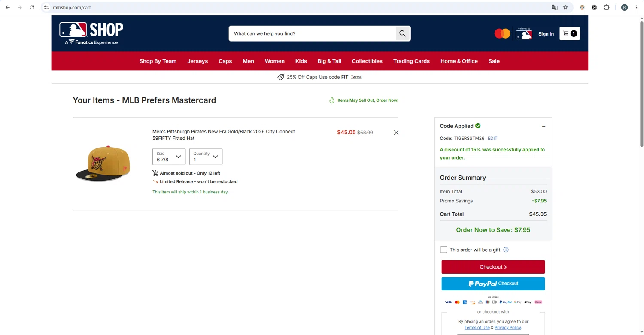The width and height of the screenshot is (644, 335).
Task: Click the Sign In link
Action: coord(546,34)
